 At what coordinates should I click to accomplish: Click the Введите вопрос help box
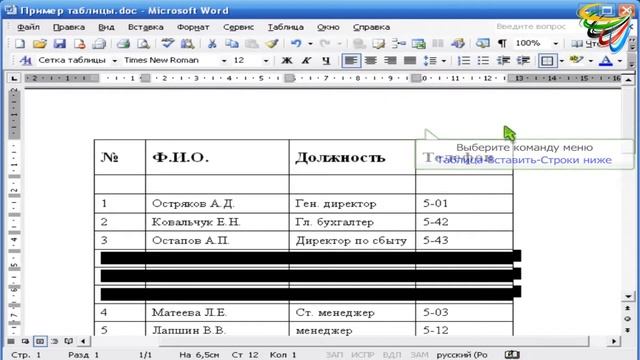coord(531,27)
